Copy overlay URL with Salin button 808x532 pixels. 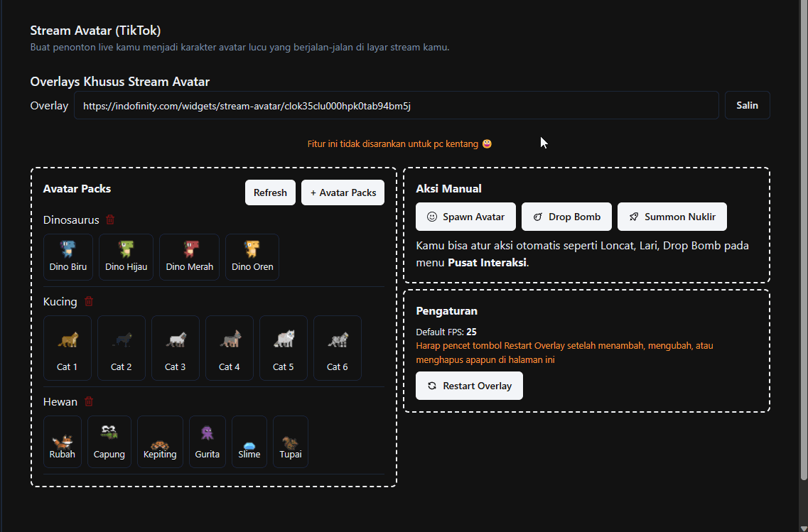point(747,105)
